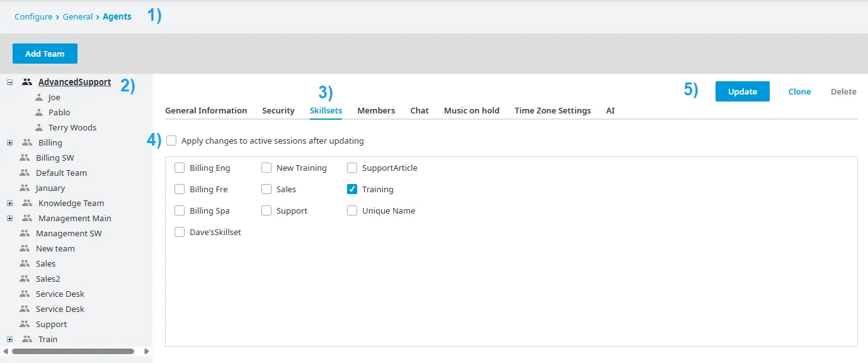Select the Billing team's group icon

27,143
